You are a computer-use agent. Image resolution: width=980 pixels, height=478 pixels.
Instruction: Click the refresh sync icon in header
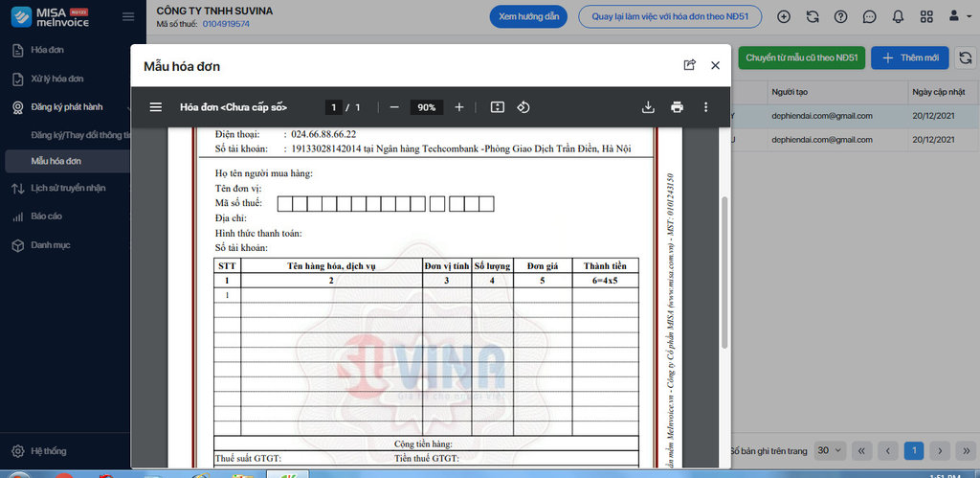pyautogui.click(x=813, y=17)
